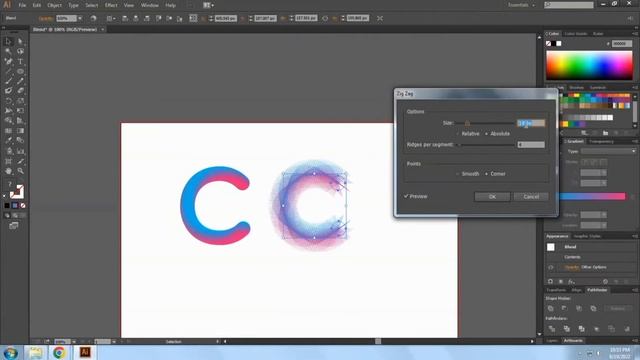Click the Add New Effect fx icon
The width and height of the screenshot is (640, 360).
click(x=571, y=282)
